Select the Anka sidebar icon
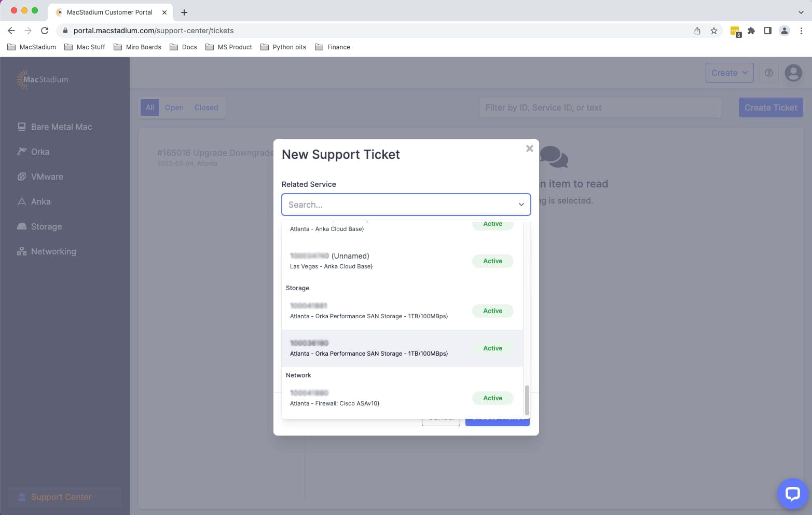The image size is (812, 515). (x=21, y=201)
